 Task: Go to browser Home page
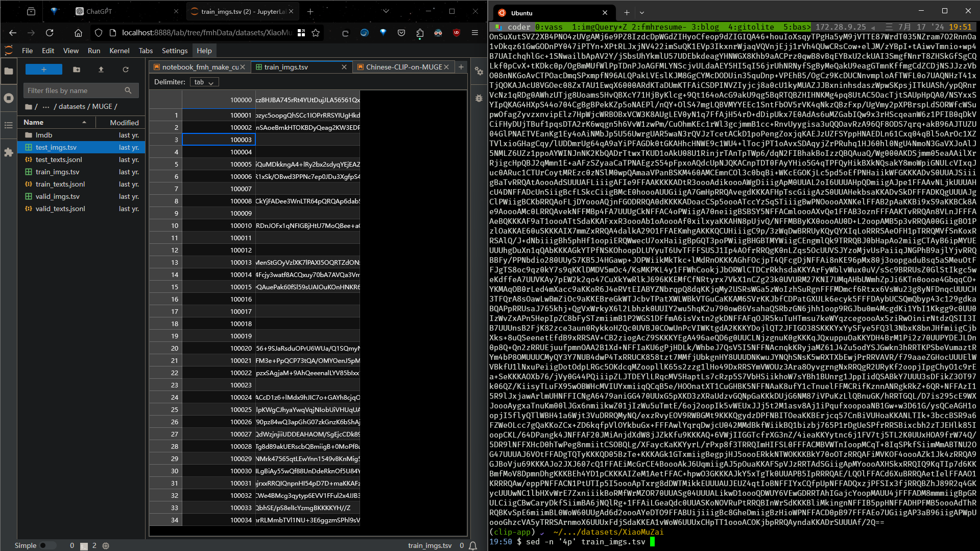click(78, 33)
